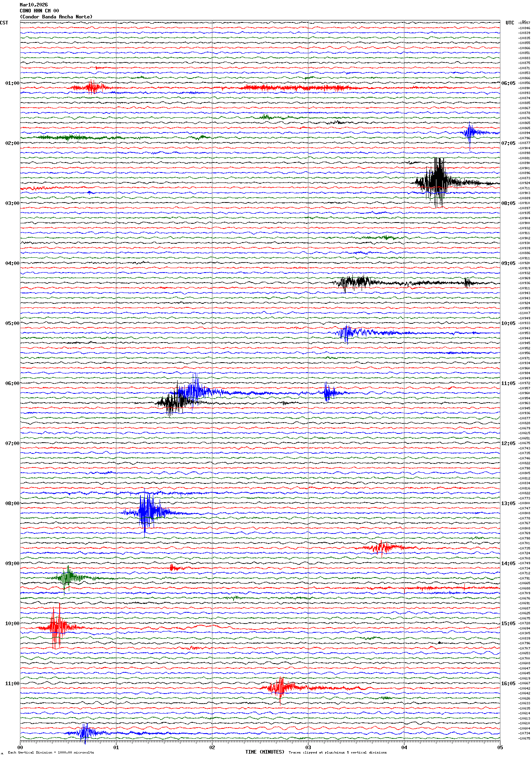This screenshot has height=758, width=532.
Task: Click the 03 minute tick label on x-axis
Action: pyautogui.click(x=308, y=747)
